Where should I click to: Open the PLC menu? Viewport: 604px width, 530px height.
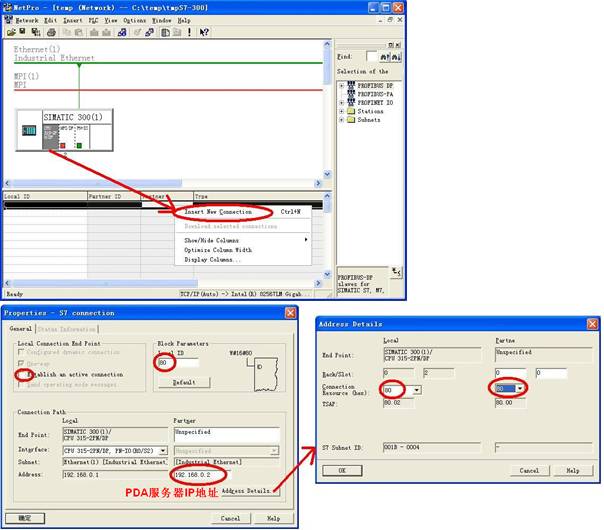(x=93, y=20)
